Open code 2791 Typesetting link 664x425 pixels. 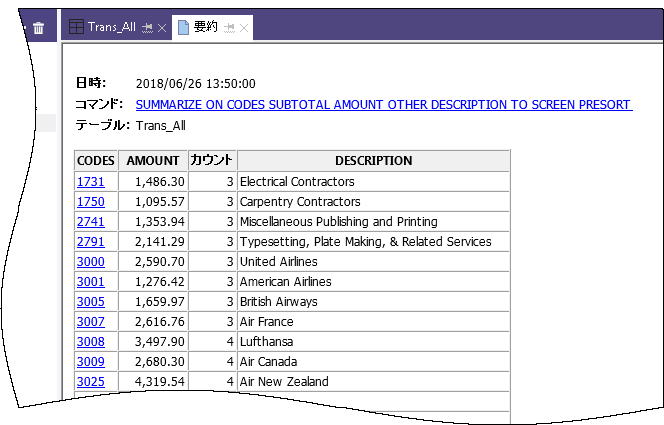tap(89, 242)
